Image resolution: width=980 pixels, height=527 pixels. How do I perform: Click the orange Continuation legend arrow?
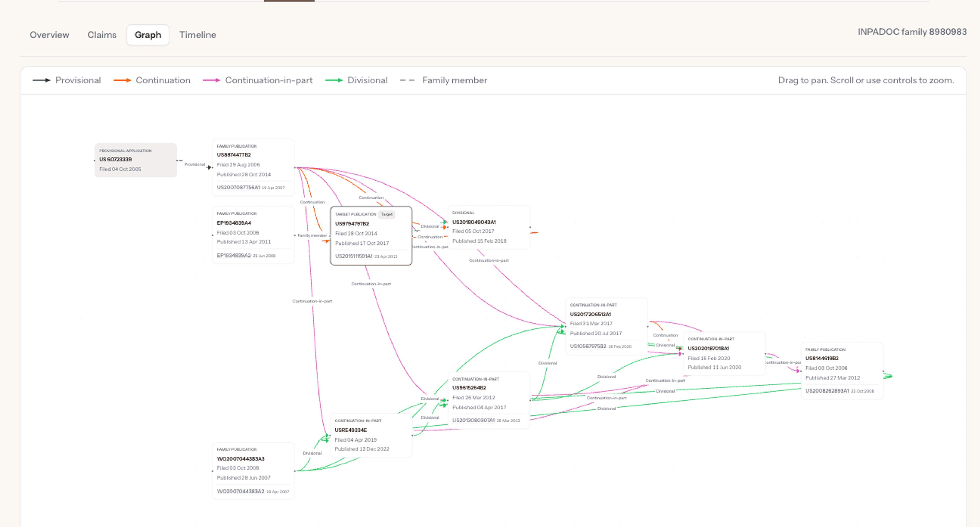pos(122,80)
